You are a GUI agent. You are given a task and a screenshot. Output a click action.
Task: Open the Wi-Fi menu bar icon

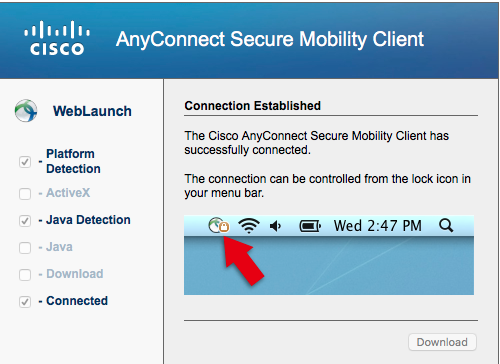click(249, 226)
